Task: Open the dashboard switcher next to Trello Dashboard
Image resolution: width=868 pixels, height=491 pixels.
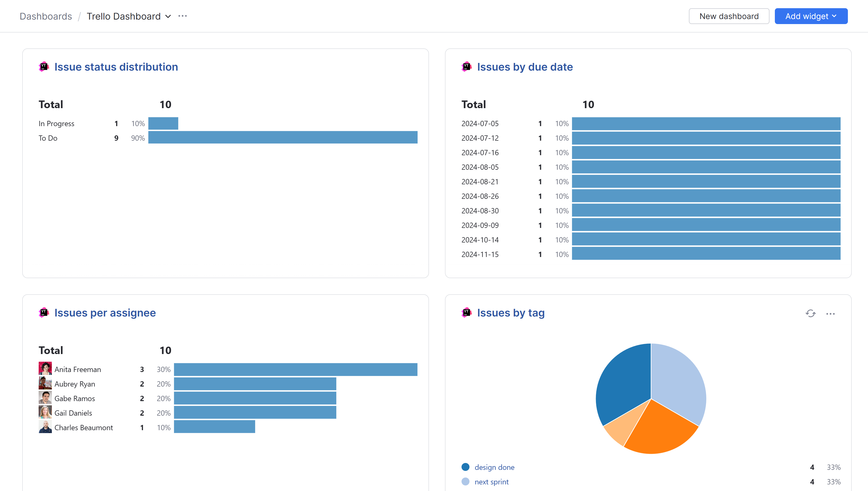Action: click(x=168, y=16)
